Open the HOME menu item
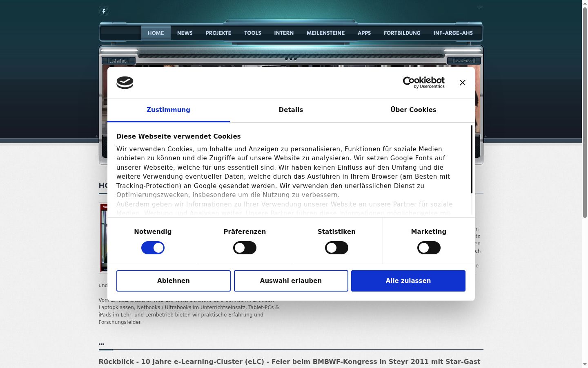Image resolution: width=588 pixels, height=368 pixels. pyautogui.click(x=156, y=33)
